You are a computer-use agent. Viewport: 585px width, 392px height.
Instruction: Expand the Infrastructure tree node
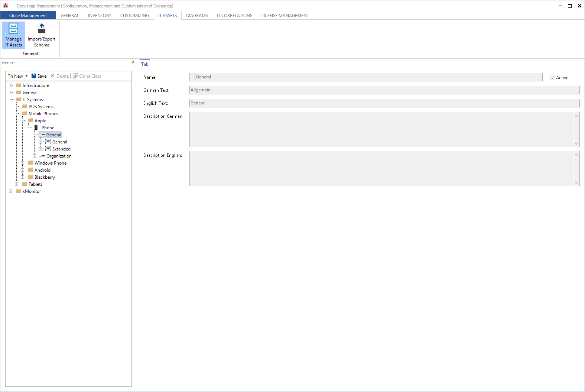click(x=11, y=85)
